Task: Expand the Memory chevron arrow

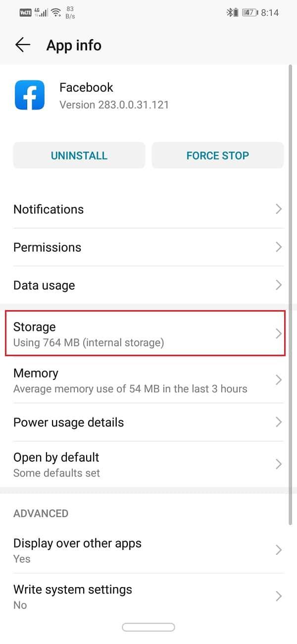Action: click(279, 380)
